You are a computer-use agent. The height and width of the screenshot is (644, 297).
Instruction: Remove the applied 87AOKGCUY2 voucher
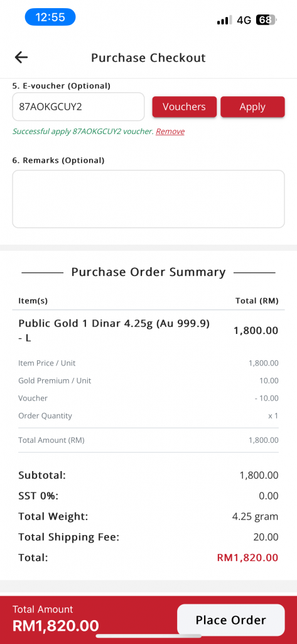tap(170, 131)
